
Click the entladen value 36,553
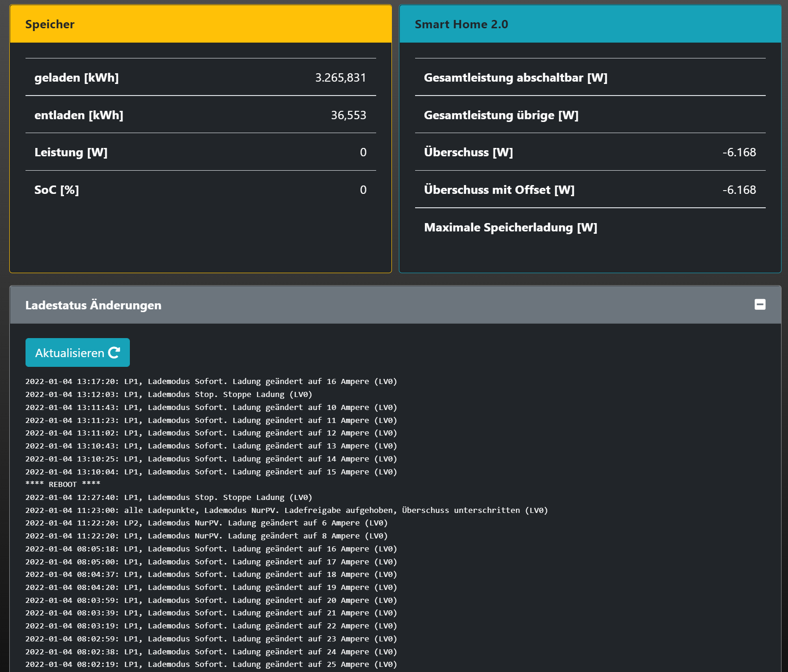[x=348, y=115]
